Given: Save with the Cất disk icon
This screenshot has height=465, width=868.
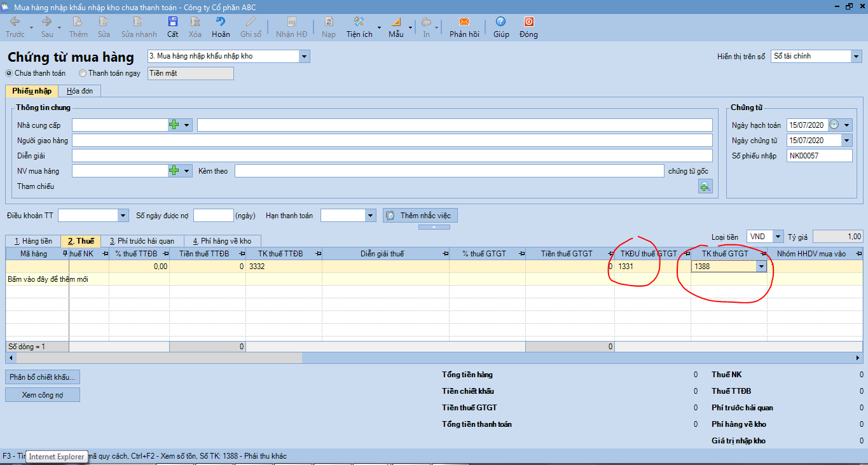Looking at the screenshot, I should [173, 22].
